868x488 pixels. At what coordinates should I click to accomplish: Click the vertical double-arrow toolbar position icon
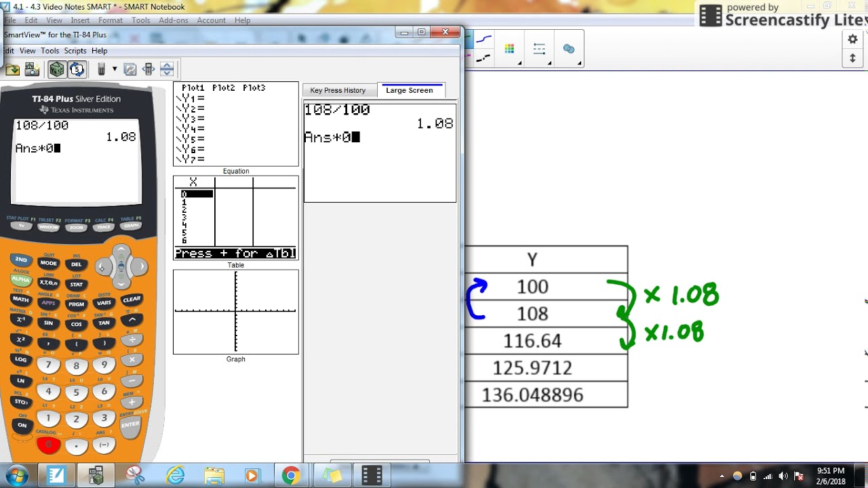[x=853, y=59]
